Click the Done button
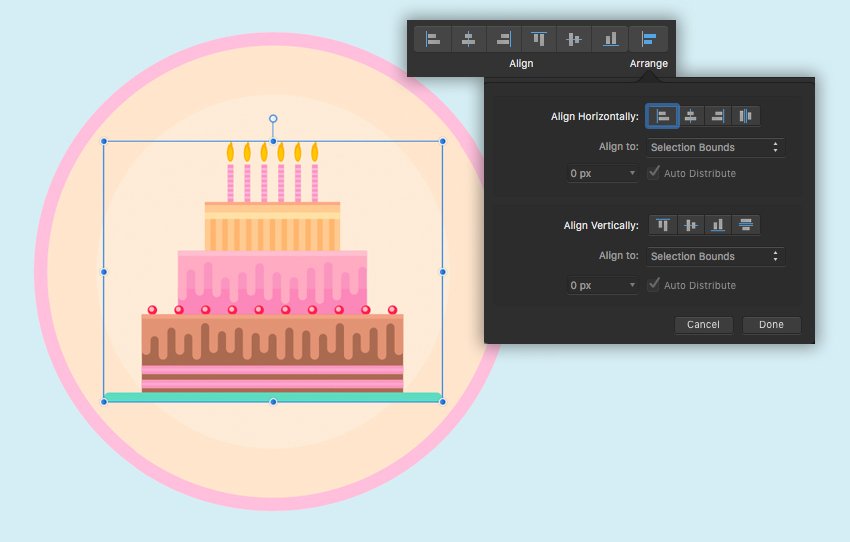The image size is (850, 542). (x=771, y=325)
